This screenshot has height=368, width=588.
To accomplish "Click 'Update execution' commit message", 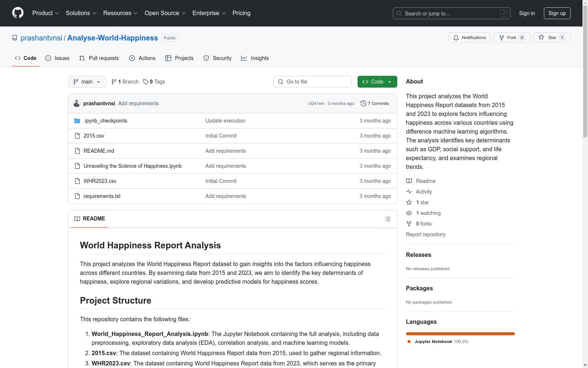I will click(x=225, y=121).
